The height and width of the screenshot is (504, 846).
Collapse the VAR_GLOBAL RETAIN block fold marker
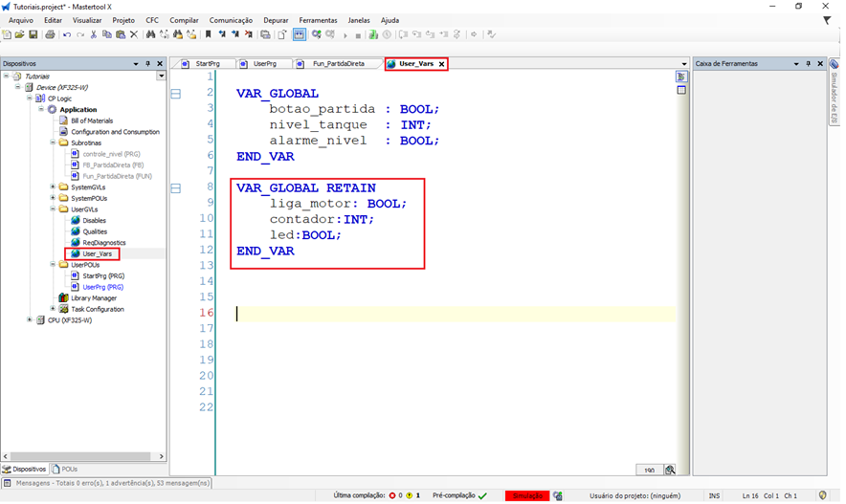[175, 188]
